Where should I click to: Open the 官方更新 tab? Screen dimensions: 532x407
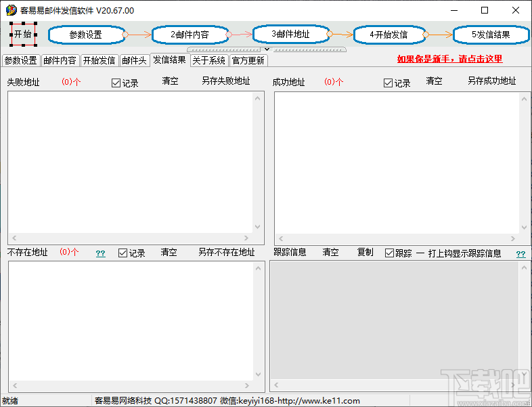coord(248,60)
